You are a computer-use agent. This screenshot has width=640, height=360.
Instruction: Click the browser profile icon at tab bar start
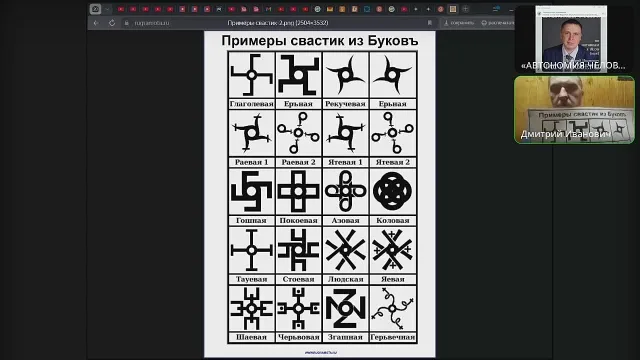pos(96,9)
